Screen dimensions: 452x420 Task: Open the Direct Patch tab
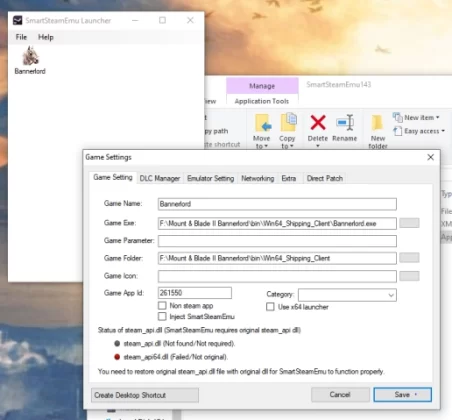tap(325, 178)
